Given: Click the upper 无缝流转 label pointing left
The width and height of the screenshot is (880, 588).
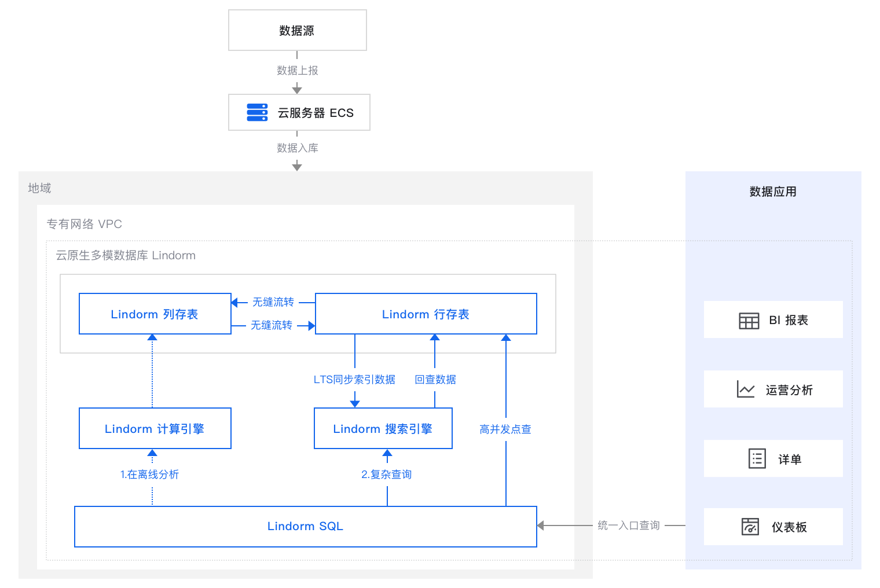Looking at the screenshot, I should click(273, 302).
